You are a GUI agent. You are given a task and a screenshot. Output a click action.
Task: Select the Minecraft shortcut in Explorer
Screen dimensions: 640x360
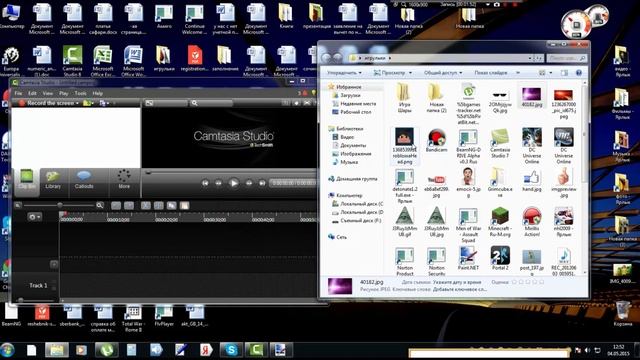tap(500, 222)
